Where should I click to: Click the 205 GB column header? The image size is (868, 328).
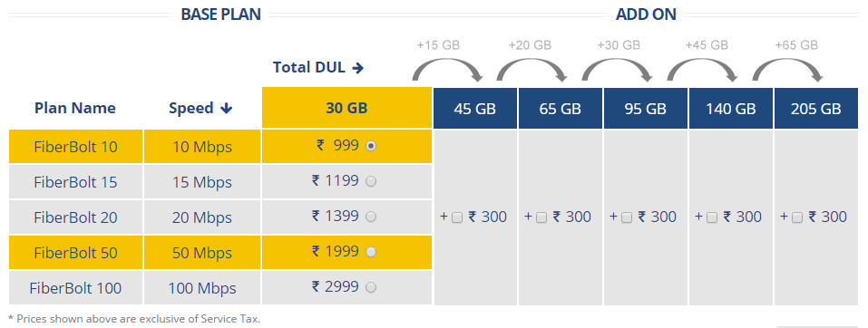(x=816, y=109)
